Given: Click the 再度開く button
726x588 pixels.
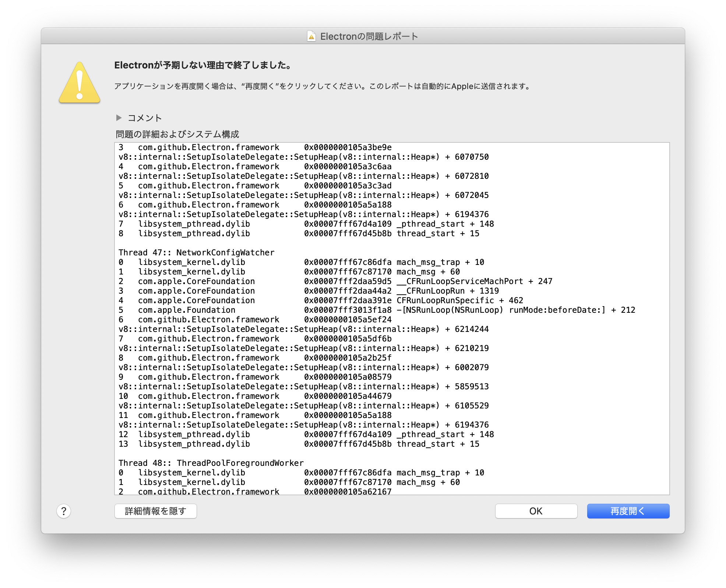Looking at the screenshot, I should [x=628, y=511].
